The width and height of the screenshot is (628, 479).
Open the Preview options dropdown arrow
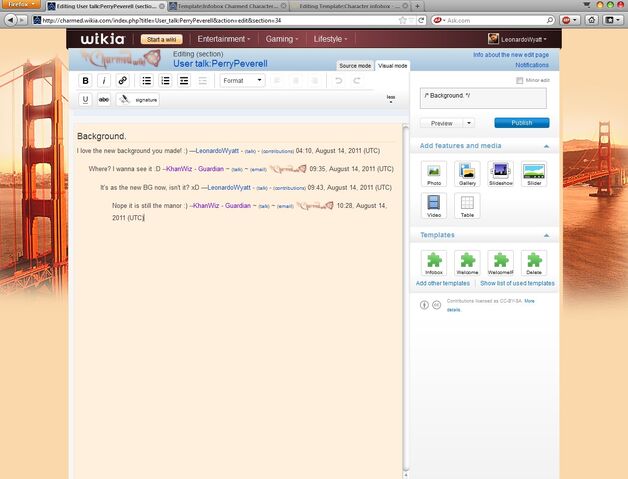[x=469, y=123]
